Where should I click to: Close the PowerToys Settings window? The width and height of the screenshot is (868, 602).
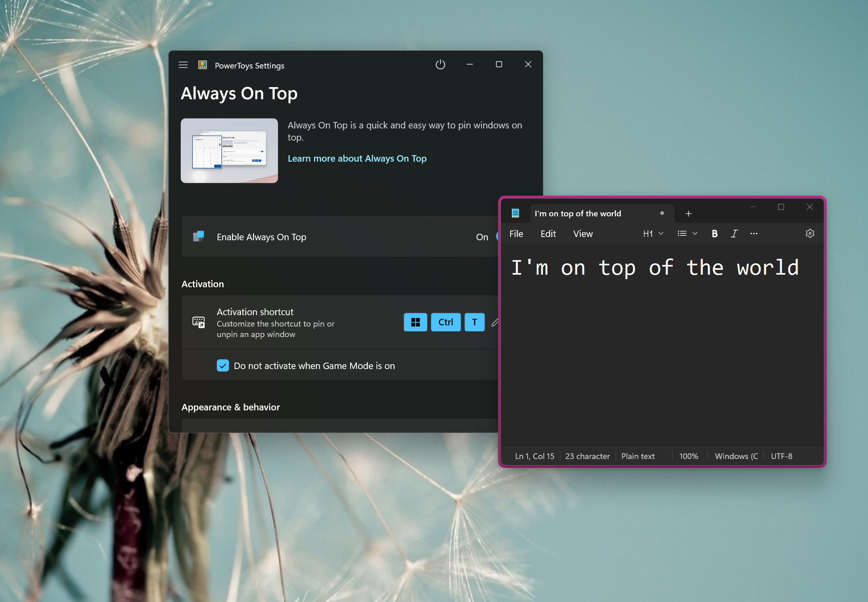528,64
